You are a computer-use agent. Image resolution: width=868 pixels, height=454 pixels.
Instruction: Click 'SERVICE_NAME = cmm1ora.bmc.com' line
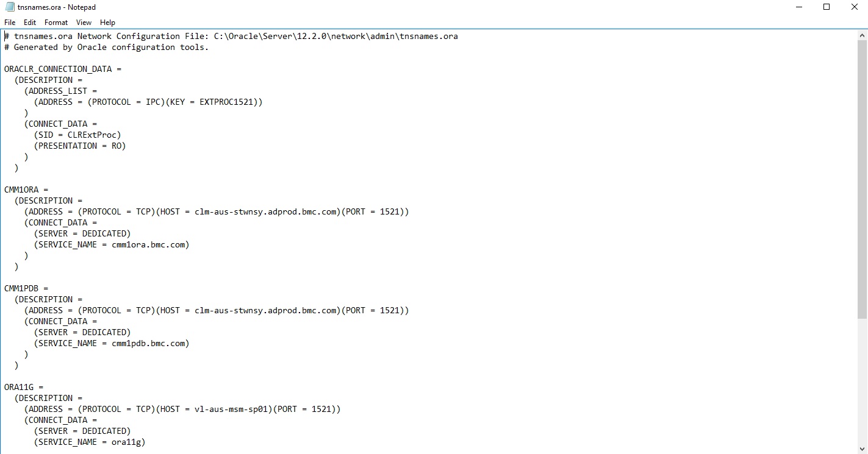pos(112,244)
